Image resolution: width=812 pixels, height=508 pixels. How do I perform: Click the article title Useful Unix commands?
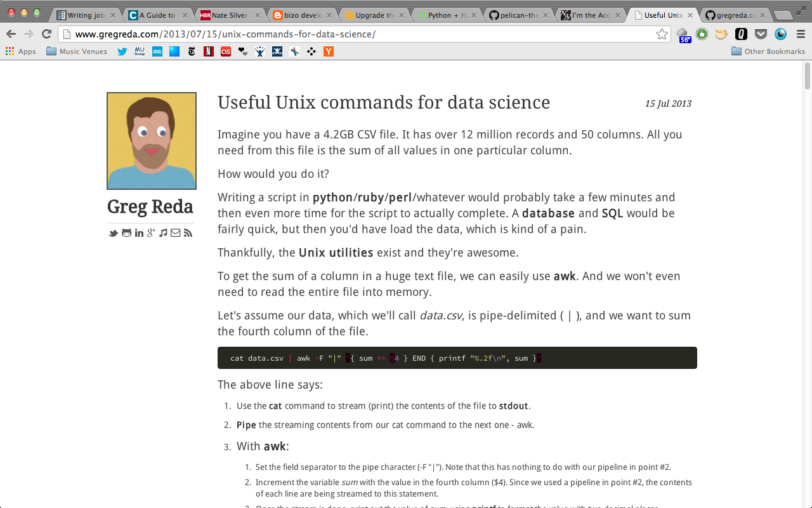(384, 102)
